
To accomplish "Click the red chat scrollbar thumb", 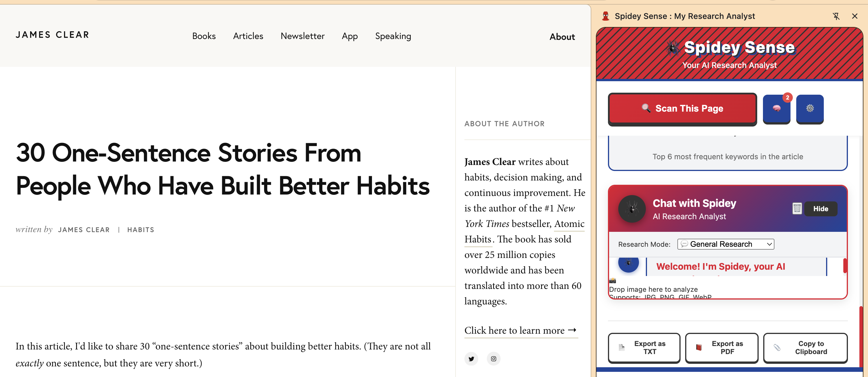I will click(x=845, y=265).
